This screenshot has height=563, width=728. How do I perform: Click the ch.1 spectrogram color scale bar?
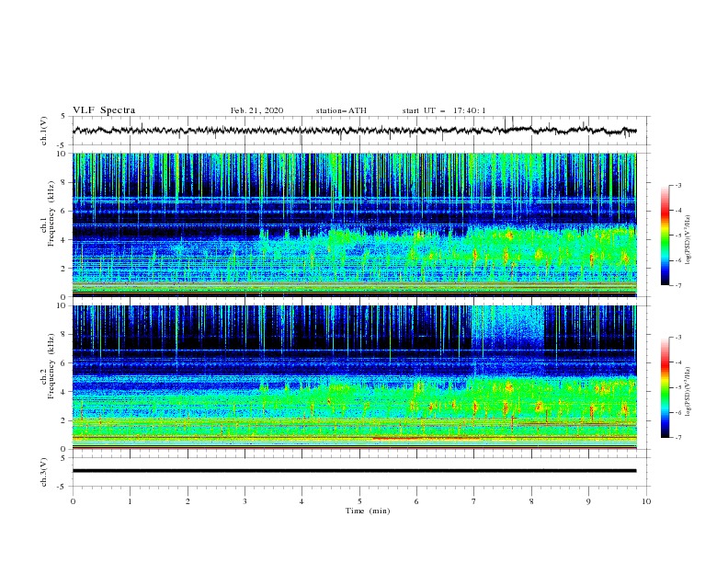pos(665,236)
